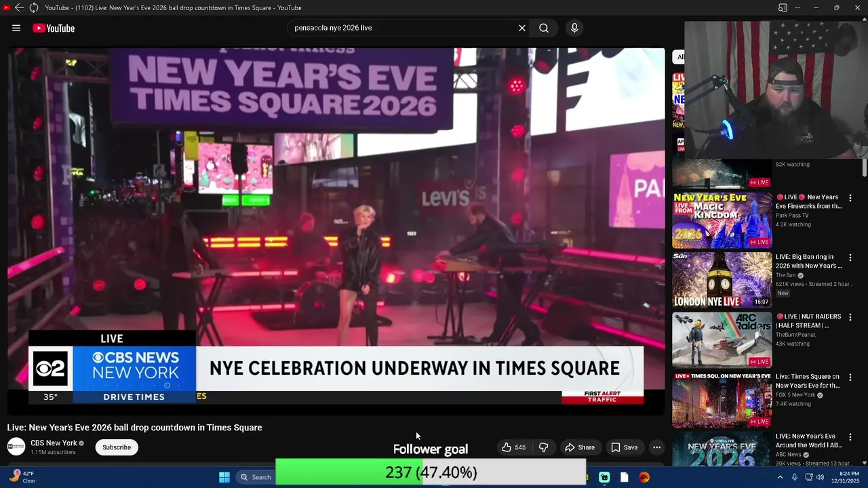868x488 pixels.
Task: Open Magic Kingdom fireworks live thumbnail
Action: [x=722, y=220]
